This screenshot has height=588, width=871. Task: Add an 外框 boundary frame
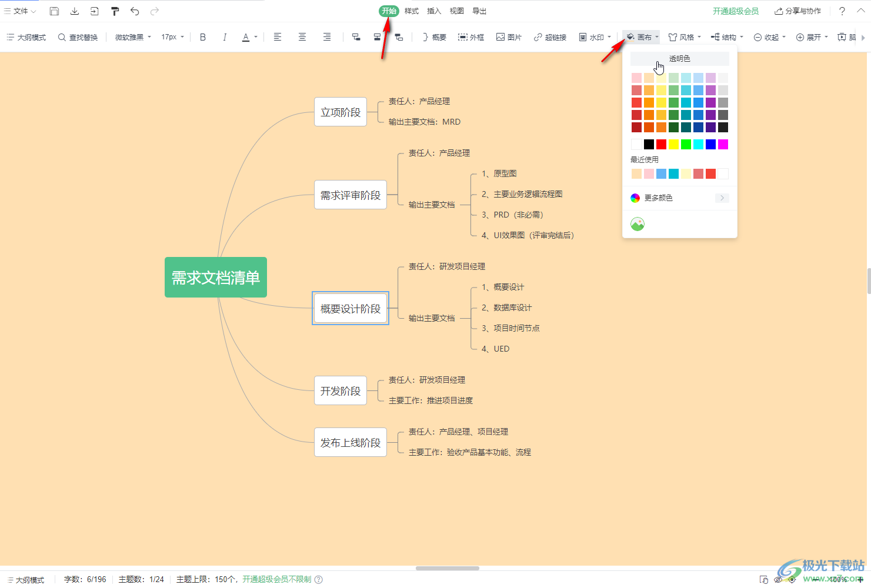pyautogui.click(x=471, y=37)
